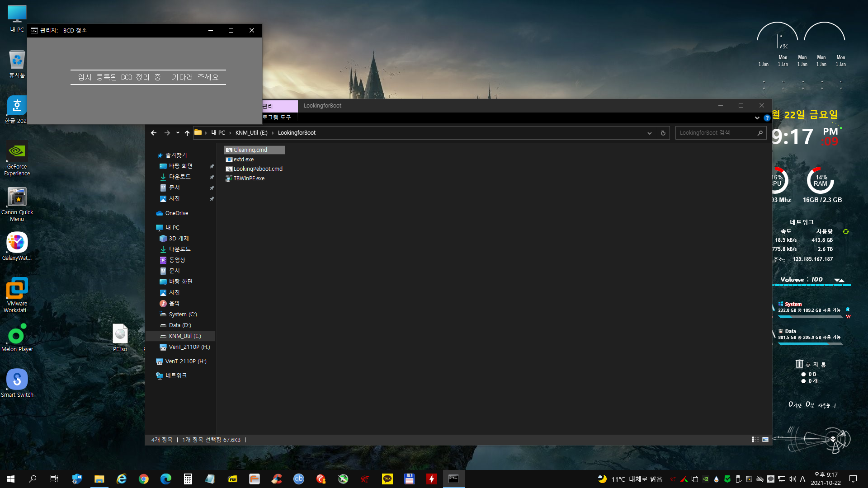This screenshot has width=868, height=488.
Task: Select the LookingPeboot.cmd file
Action: click(254, 169)
